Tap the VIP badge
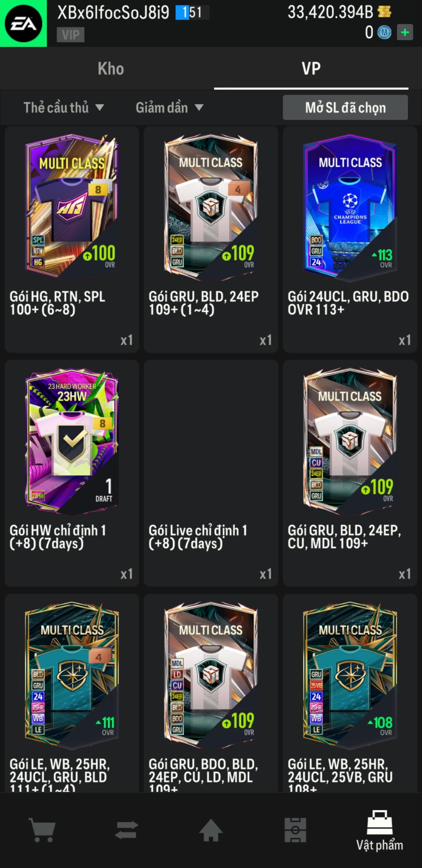The width and height of the screenshot is (422, 868). point(71,35)
